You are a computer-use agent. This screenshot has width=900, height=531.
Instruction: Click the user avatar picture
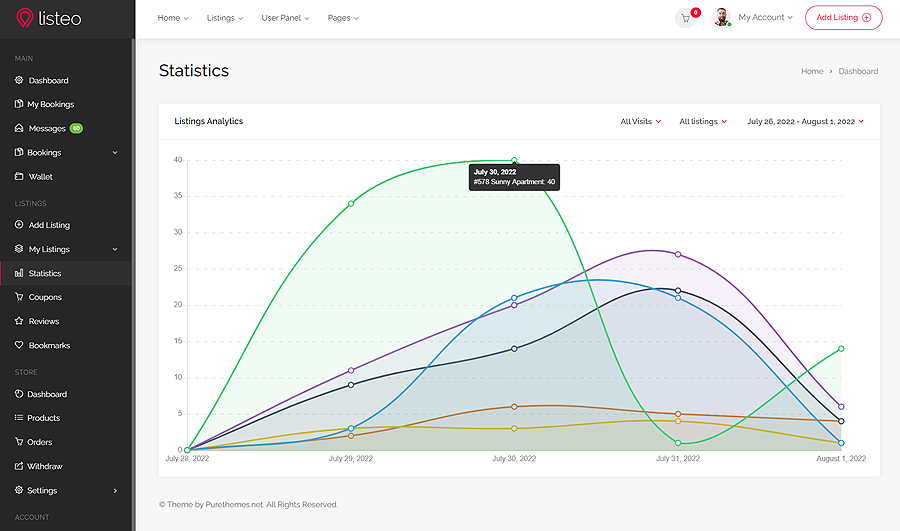[722, 18]
